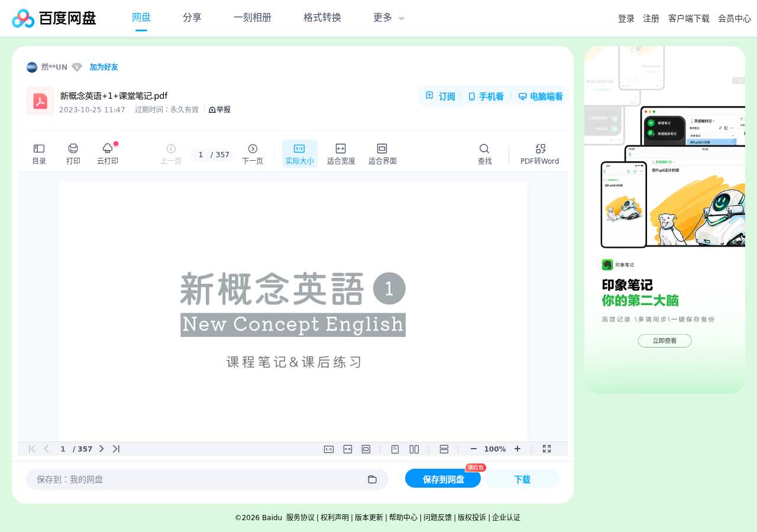Click previous page arrow in bottom bar
Screen dimensions: 757x532
tap(47, 449)
